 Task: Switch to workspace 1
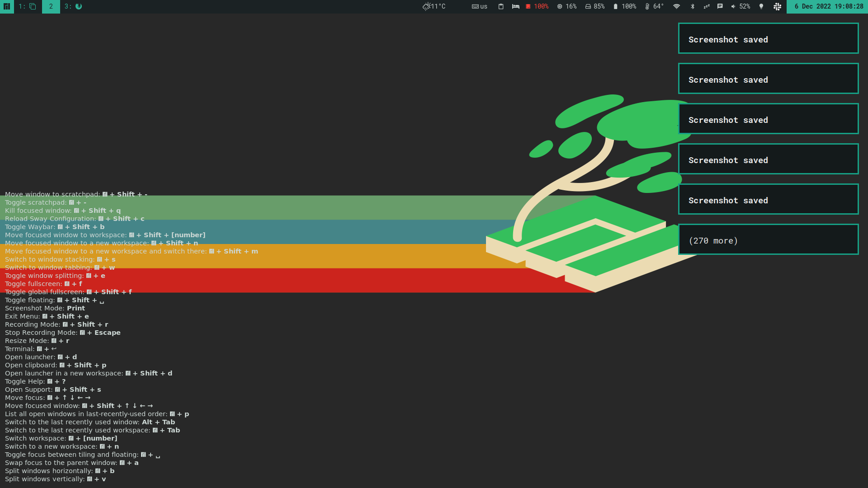tap(28, 6)
